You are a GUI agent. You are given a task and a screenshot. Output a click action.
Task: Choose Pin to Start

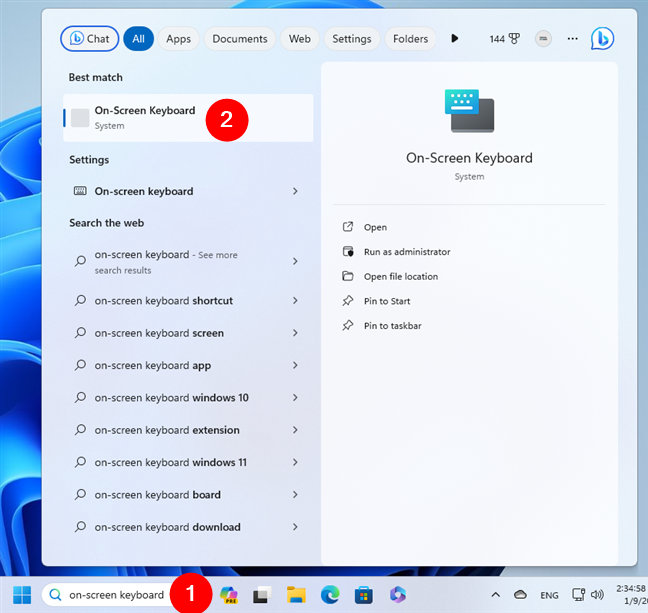(387, 301)
